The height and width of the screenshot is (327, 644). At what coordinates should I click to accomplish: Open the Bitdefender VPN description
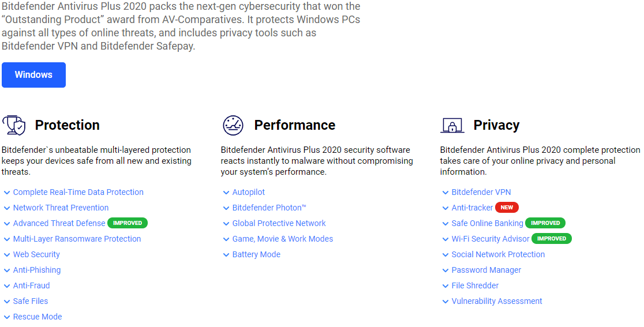481,192
